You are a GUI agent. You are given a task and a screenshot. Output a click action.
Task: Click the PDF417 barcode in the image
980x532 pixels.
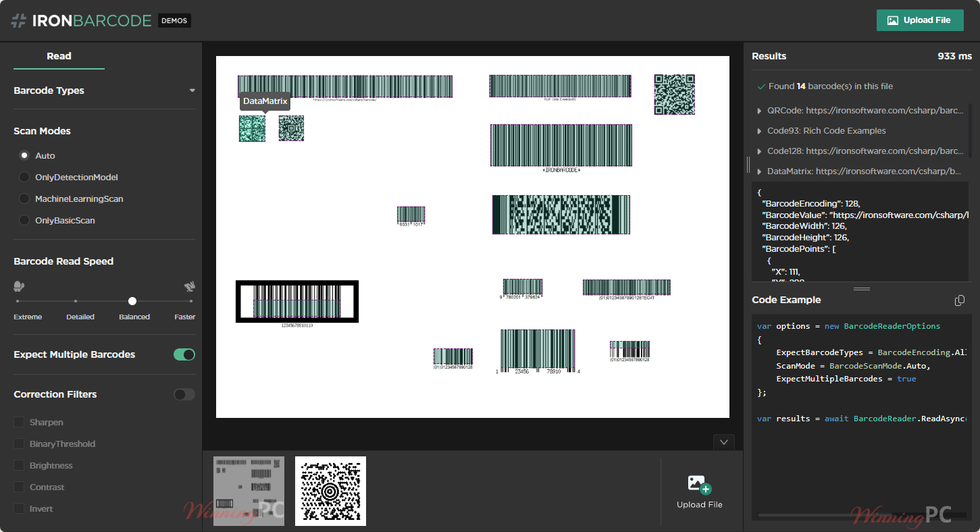(x=561, y=215)
